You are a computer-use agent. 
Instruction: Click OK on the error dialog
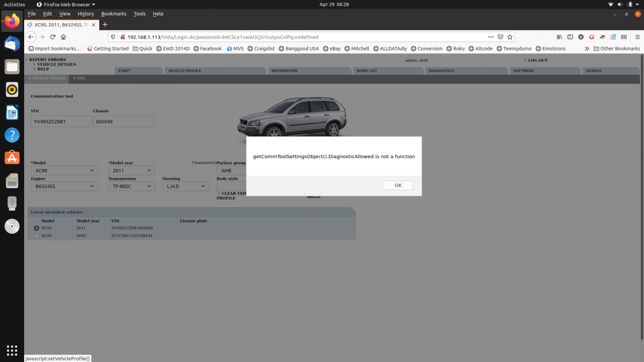click(x=397, y=185)
